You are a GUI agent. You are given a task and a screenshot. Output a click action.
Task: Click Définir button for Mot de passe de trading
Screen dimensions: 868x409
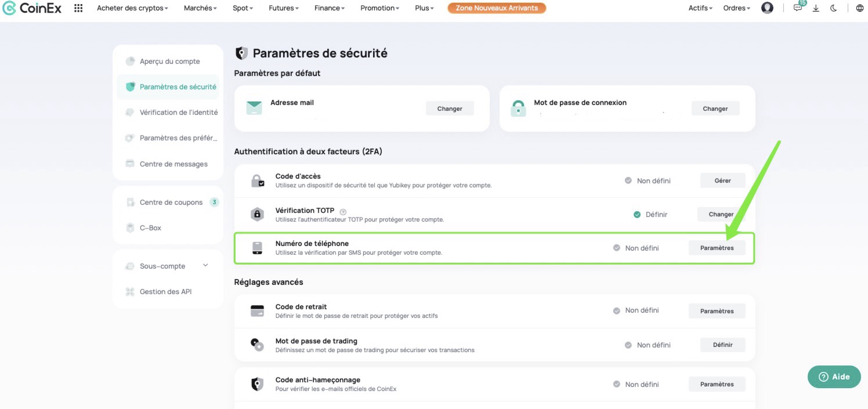click(x=722, y=345)
